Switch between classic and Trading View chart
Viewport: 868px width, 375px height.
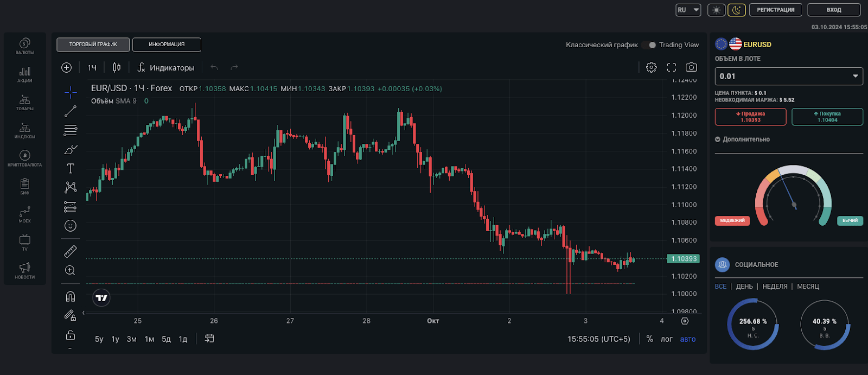[x=649, y=45]
